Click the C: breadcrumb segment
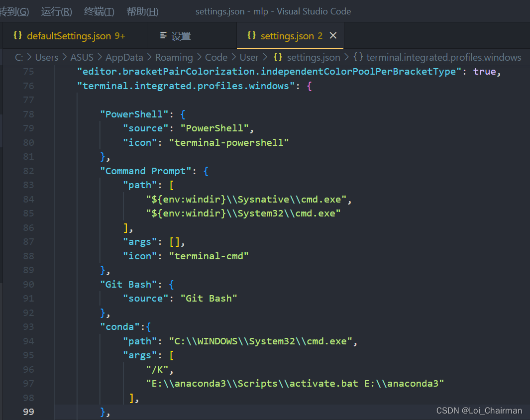 [19, 57]
